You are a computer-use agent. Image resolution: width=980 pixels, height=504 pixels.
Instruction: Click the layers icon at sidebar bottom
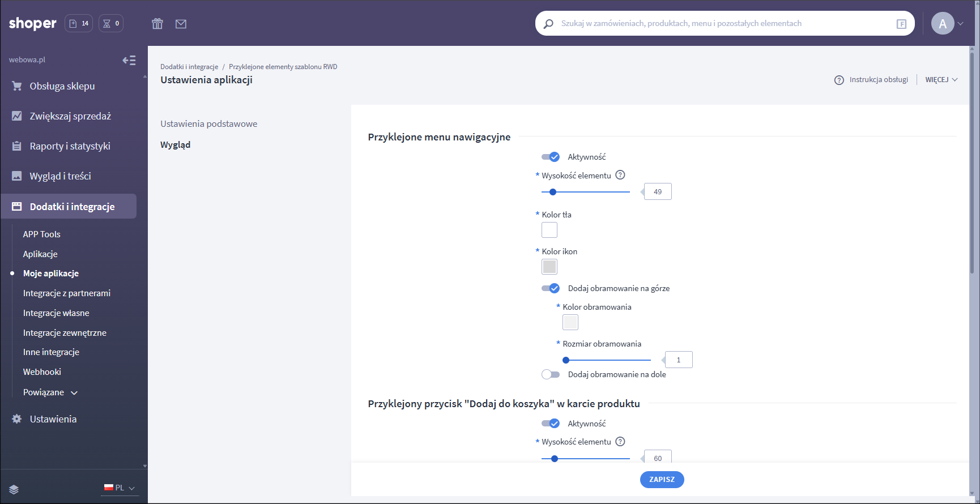pos(14,489)
